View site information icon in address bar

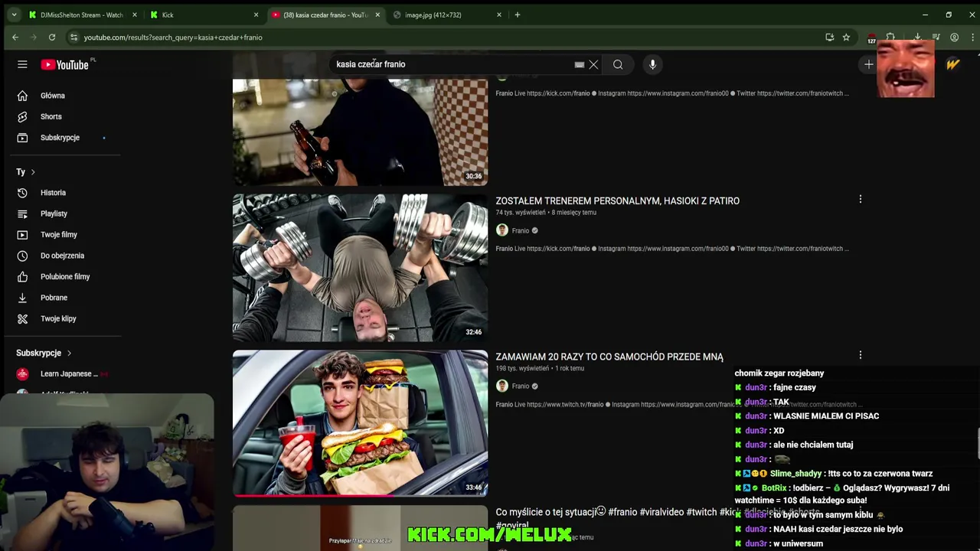tap(73, 37)
